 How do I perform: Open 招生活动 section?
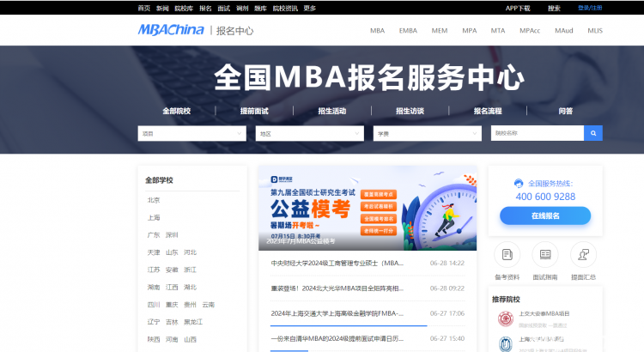tap(331, 111)
